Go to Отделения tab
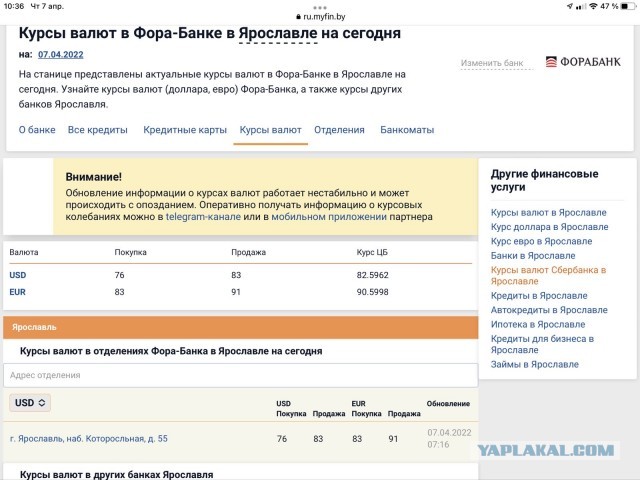The image size is (640, 480). pyautogui.click(x=339, y=130)
